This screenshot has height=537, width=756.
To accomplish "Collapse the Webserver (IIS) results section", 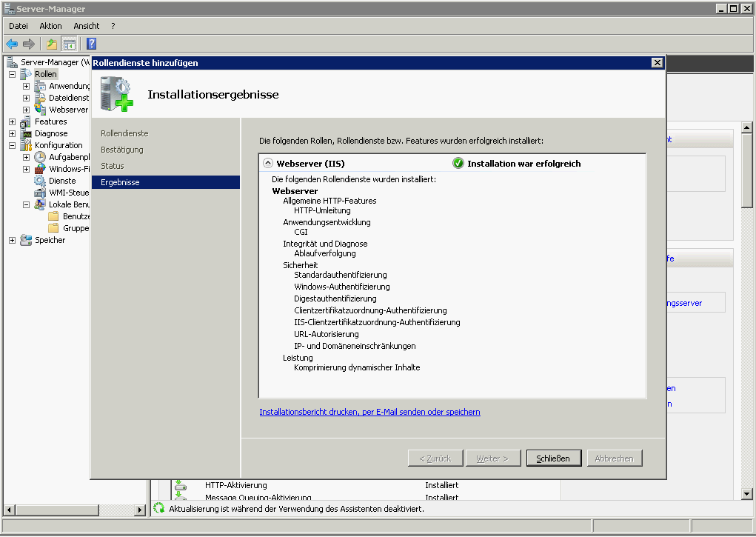I will [267, 163].
